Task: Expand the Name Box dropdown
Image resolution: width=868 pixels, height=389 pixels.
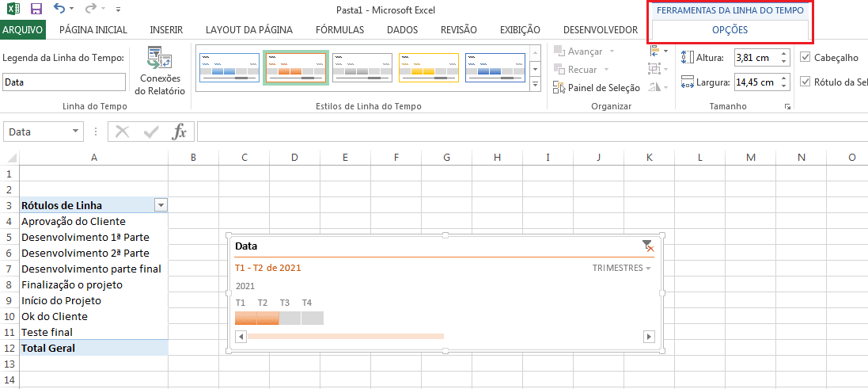Action: (x=76, y=132)
